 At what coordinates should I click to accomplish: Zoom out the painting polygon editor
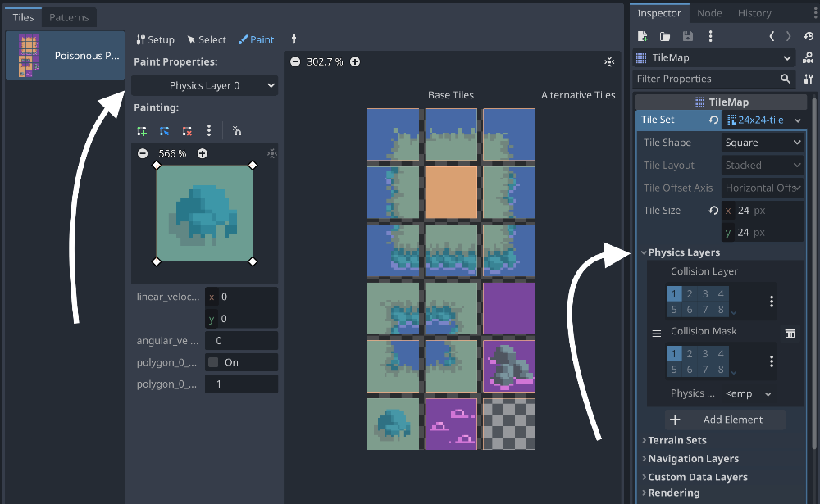coord(143,154)
